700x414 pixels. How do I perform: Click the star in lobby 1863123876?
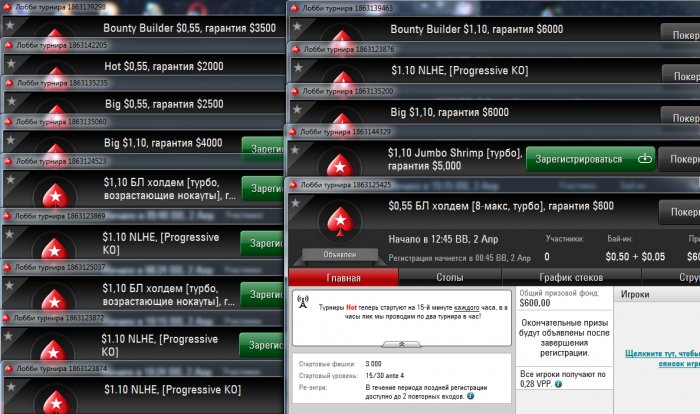[298, 67]
